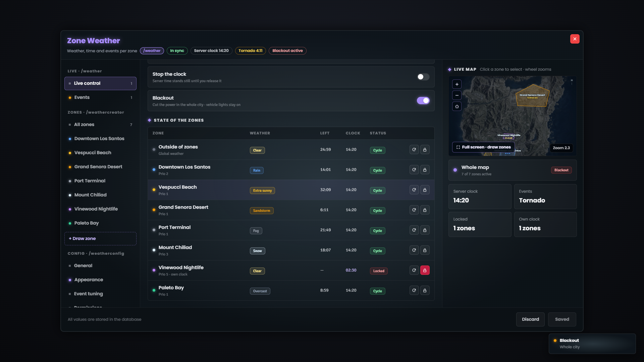This screenshot has width=644, height=362.
Task: Select All zones in sidebar
Action: click(x=100, y=125)
